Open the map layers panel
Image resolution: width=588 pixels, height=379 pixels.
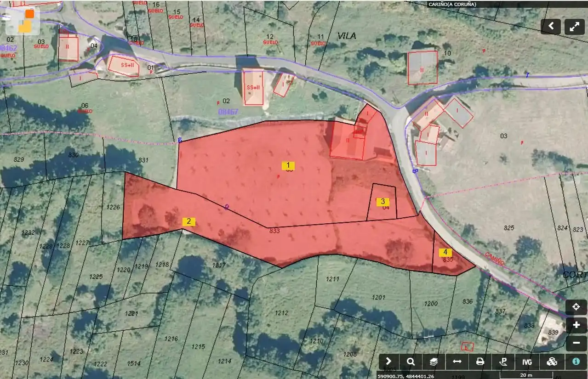[x=434, y=362]
